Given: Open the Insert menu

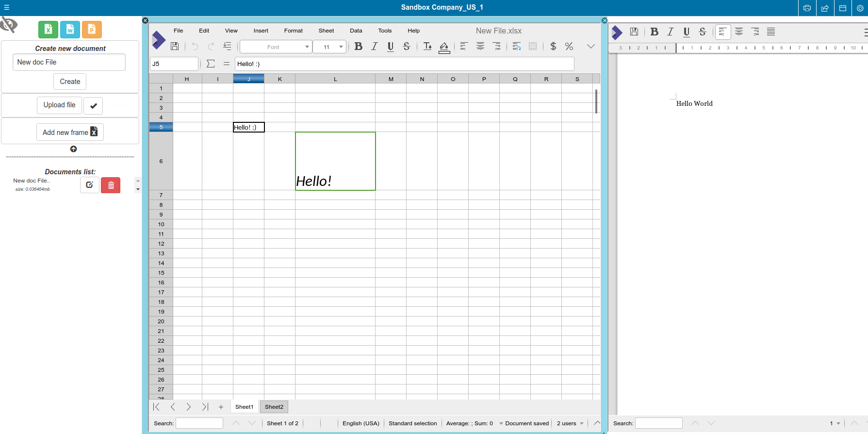Looking at the screenshot, I should (x=261, y=31).
